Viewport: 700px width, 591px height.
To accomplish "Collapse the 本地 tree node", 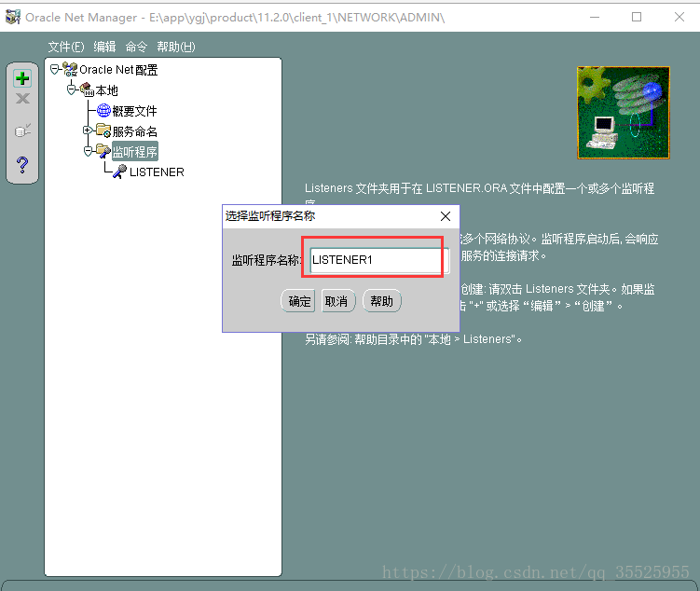I will (72, 89).
